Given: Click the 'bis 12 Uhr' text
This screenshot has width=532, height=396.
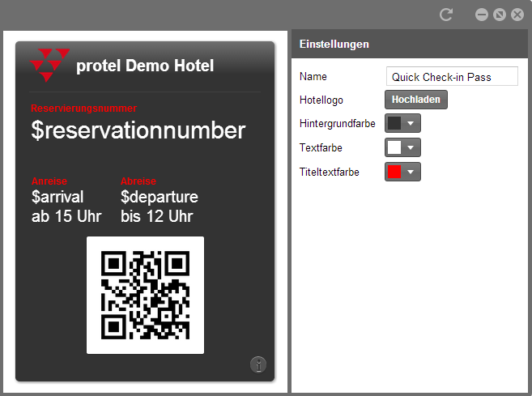Looking at the screenshot, I should coord(157,216).
